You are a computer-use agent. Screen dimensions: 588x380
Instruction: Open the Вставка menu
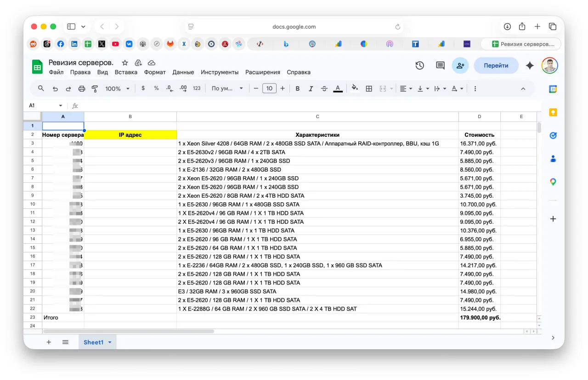(x=126, y=72)
